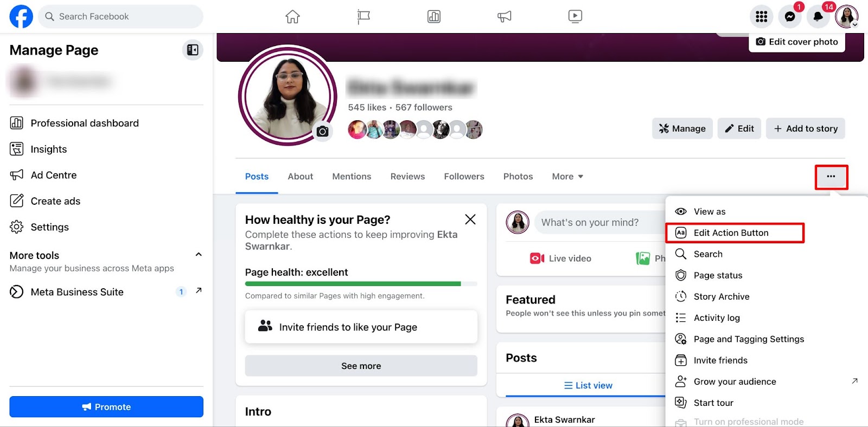Open the dashboard chart icon in top bar
The width and height of the screenshot is (868, 427).
(434, 17)
